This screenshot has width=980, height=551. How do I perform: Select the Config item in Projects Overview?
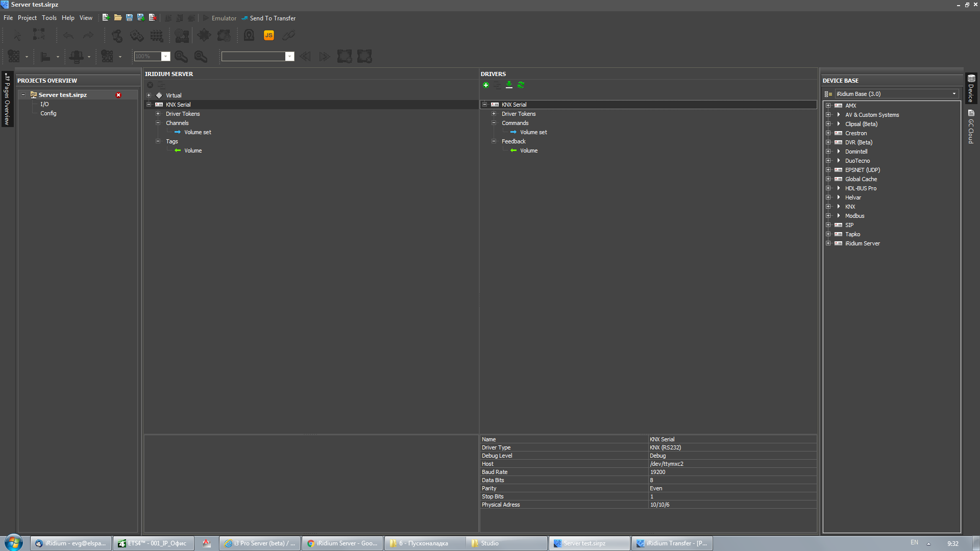pos(48,113)
